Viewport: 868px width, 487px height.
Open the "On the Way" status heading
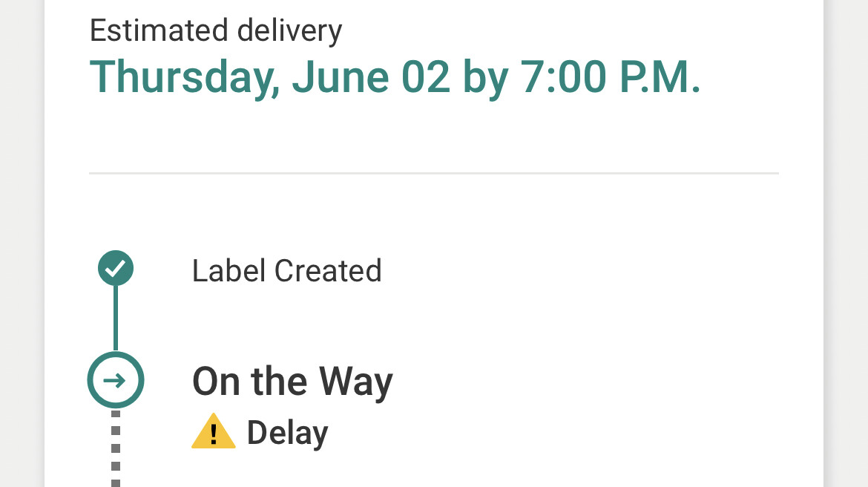tap(292, 382)
